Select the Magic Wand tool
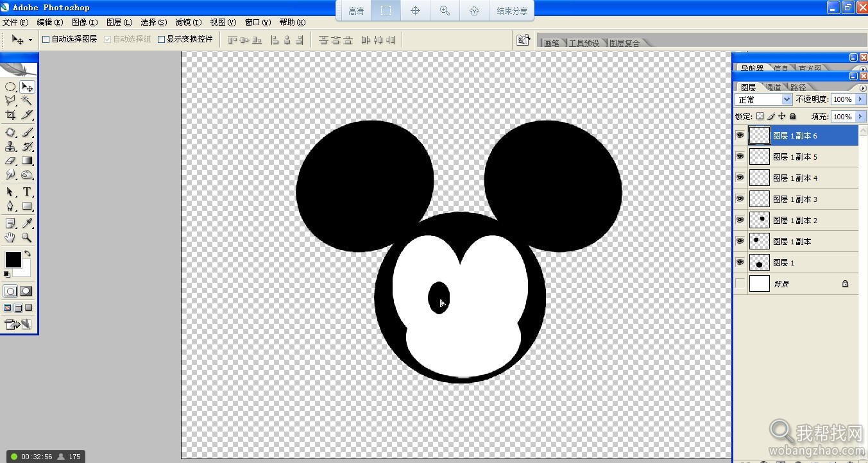 pyautogui.click(x=27, y=101)
